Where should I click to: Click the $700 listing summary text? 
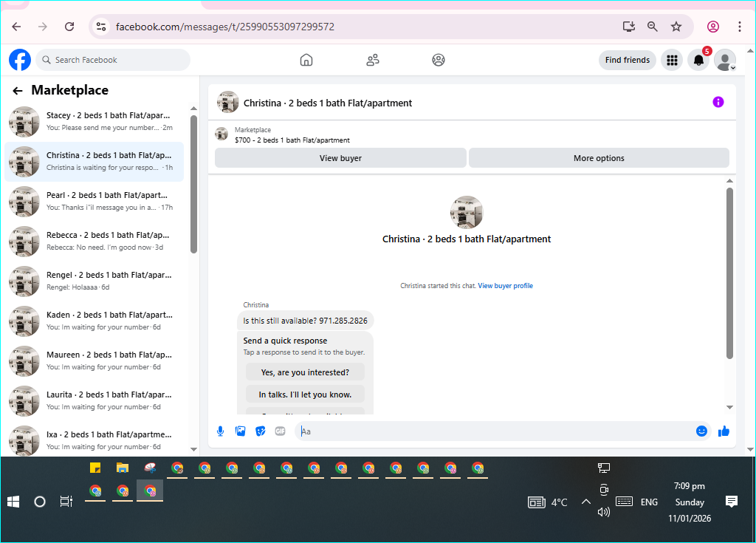(x=292, y=140)
